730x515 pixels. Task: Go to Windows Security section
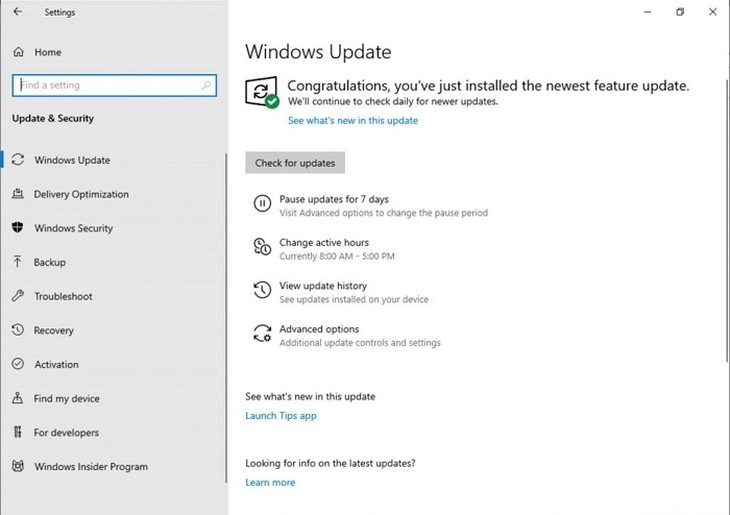click(74, 228)
